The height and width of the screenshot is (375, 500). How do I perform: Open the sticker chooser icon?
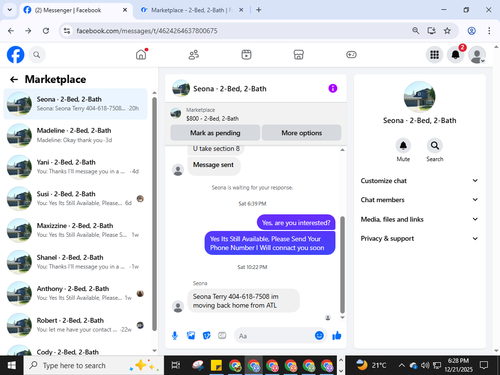coord(207,336)
